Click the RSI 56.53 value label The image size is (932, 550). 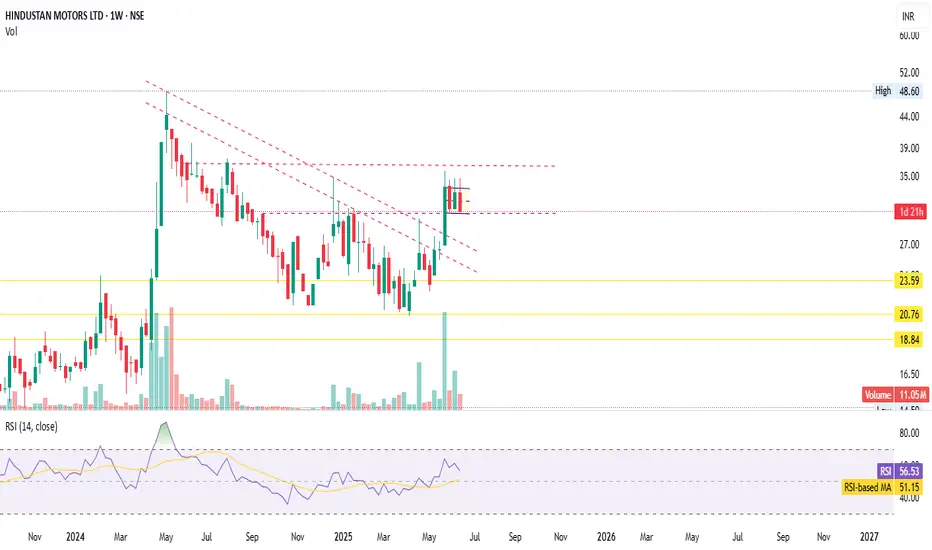pyautogui.click(x=900, y=471)
